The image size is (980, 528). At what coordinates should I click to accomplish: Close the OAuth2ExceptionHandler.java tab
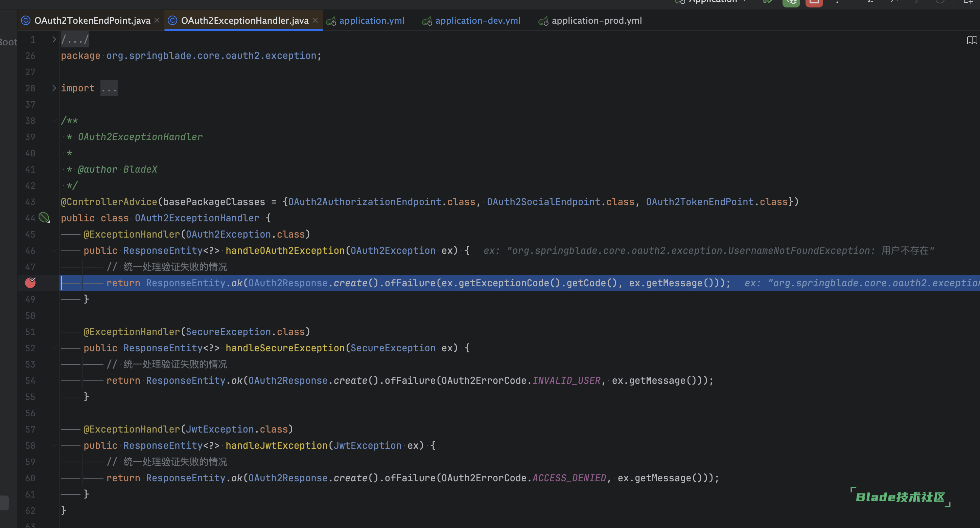[x=315, y=21]
